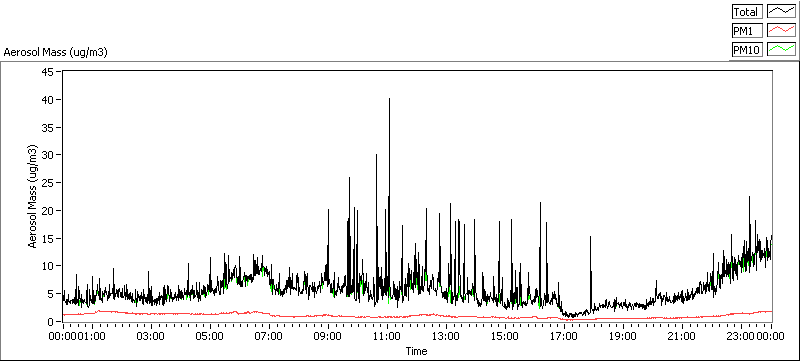The width and height of the screenshot is (800, 361).
Task: Click the 21:00 time axis label
Action: (682, 336)
